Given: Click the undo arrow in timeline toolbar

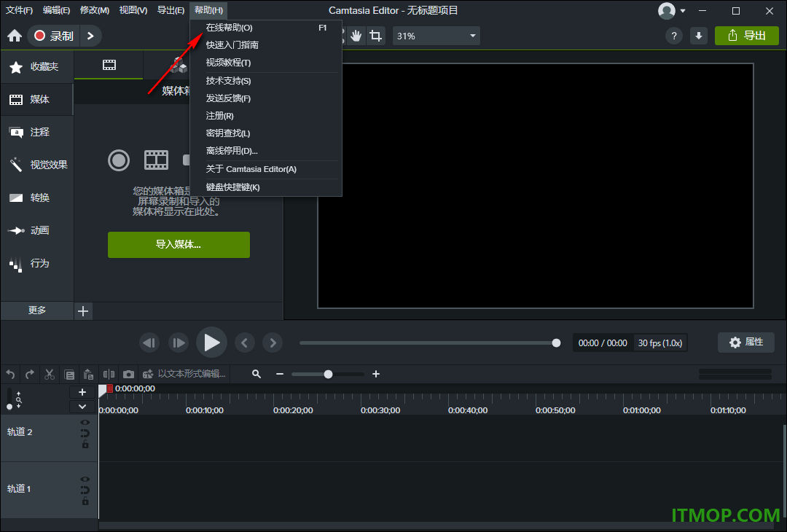Looking at the screenshot, I should click(10, 374).
